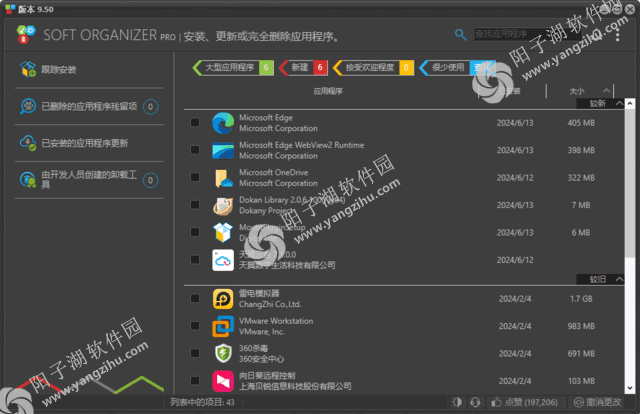Click the VMware Workstation icon
This screenshot has width=640, height=414.
tap(223, 326)
